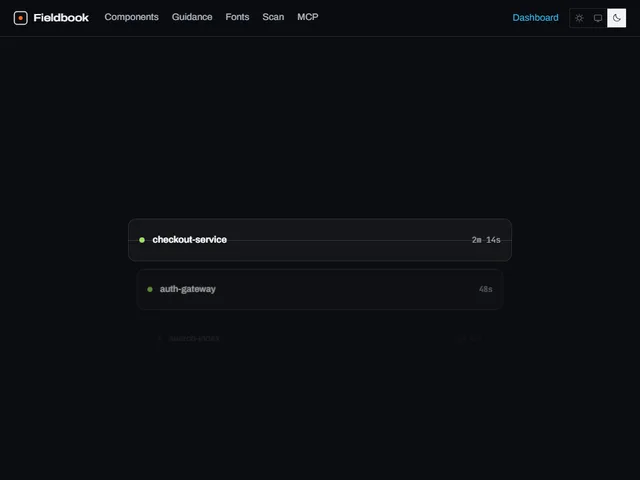Switch to light theme sun icon
This screenshot has height=480, width=640.
[x=579, y=18]
